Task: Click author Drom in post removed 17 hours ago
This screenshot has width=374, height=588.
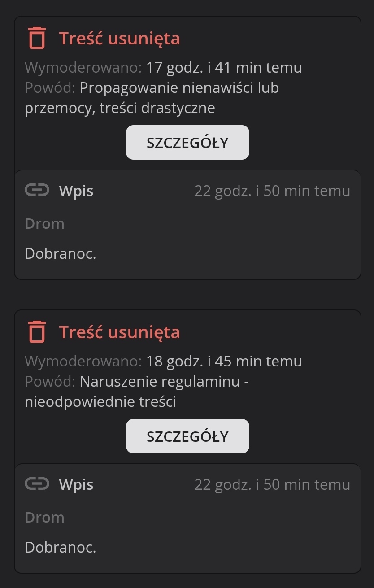Action: (44, 223)
